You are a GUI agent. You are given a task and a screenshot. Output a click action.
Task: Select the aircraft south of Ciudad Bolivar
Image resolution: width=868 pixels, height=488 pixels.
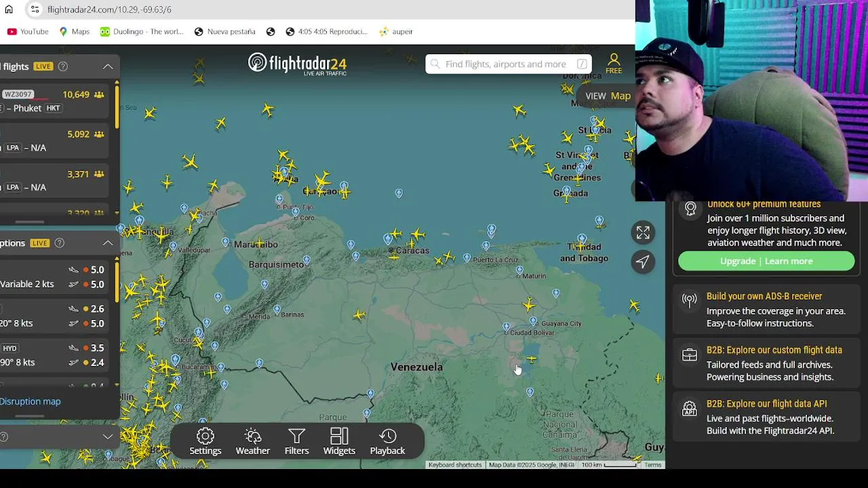[x=531, y=359]
